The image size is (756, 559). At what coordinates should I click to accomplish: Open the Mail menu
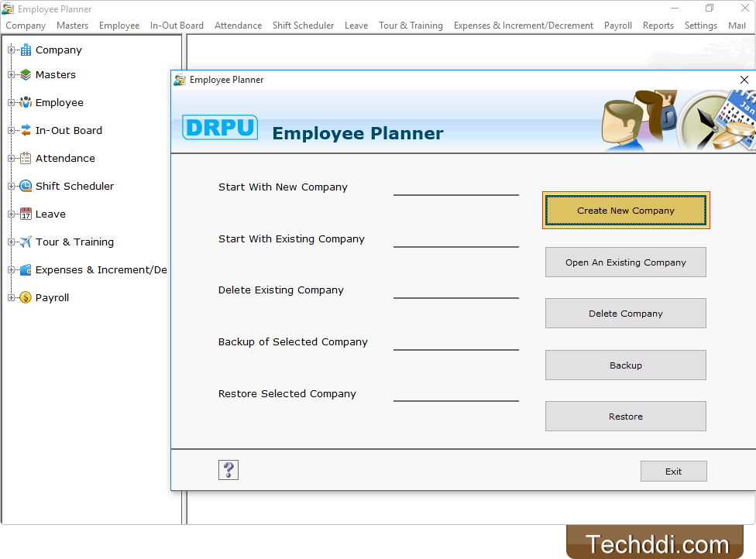(736, 25)
